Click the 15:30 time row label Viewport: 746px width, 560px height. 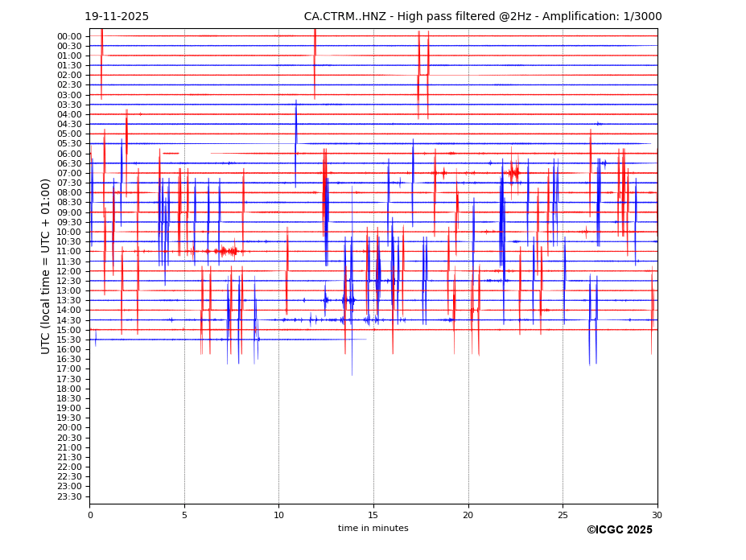[69, 340]
